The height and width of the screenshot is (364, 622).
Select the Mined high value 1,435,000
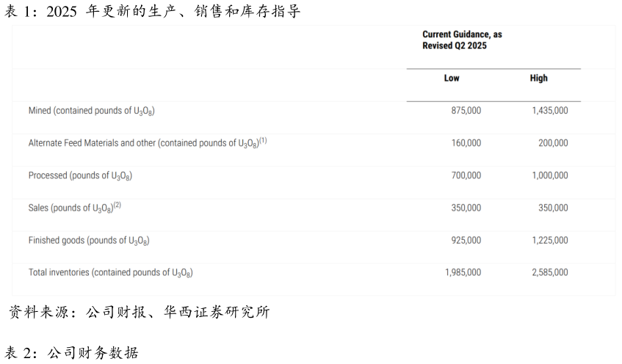(x=550, y=111)
